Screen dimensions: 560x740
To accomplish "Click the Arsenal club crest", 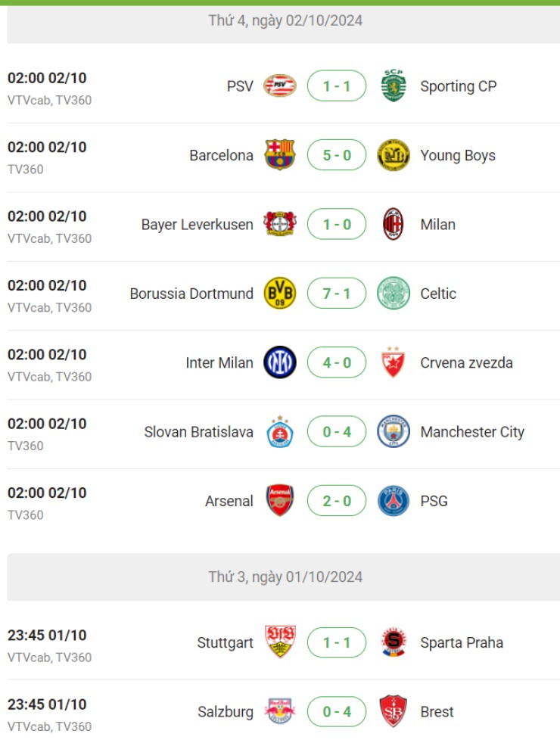I will (280, 501).
